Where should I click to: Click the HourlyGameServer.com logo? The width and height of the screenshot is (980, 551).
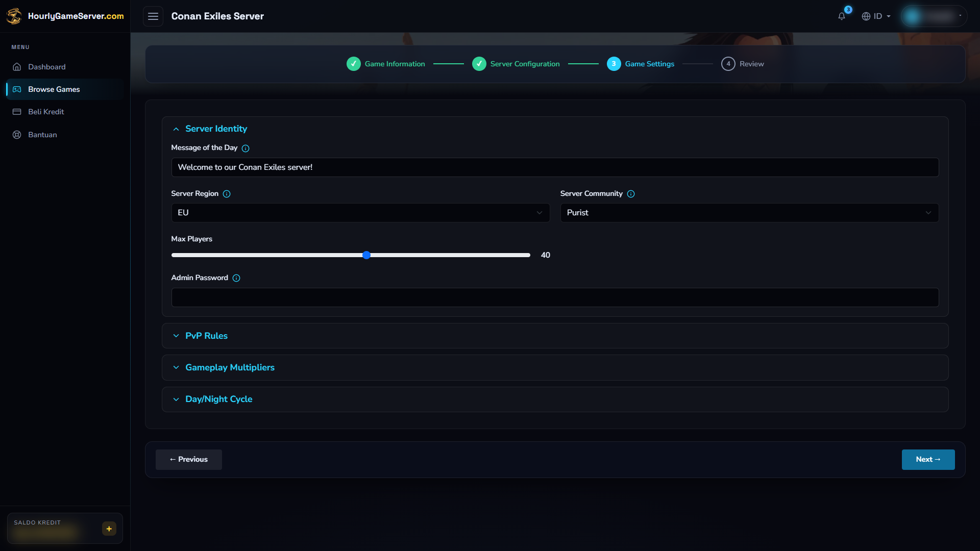(x=65, y=16)
